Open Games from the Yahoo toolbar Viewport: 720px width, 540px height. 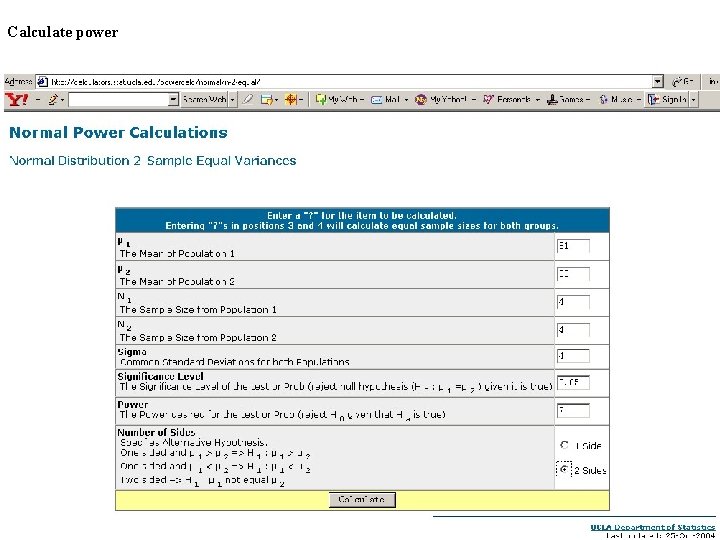(x=568, y=99)
